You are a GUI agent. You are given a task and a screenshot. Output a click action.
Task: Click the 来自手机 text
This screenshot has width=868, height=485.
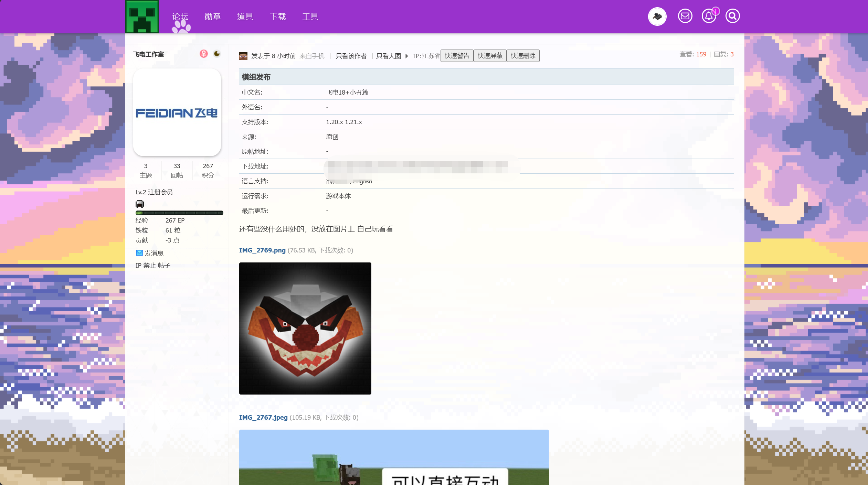coord(312,56)
